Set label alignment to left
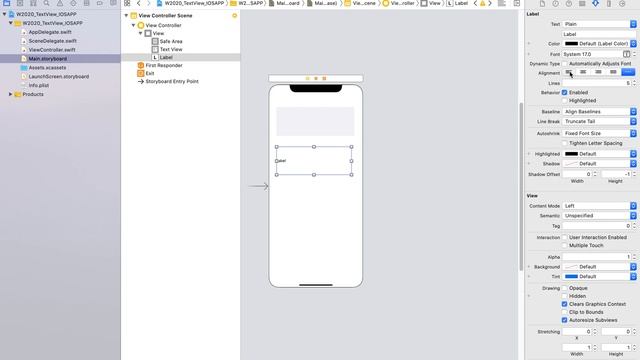Image resolution: width=640 pixels, height=360 pixels. (569, 72)
